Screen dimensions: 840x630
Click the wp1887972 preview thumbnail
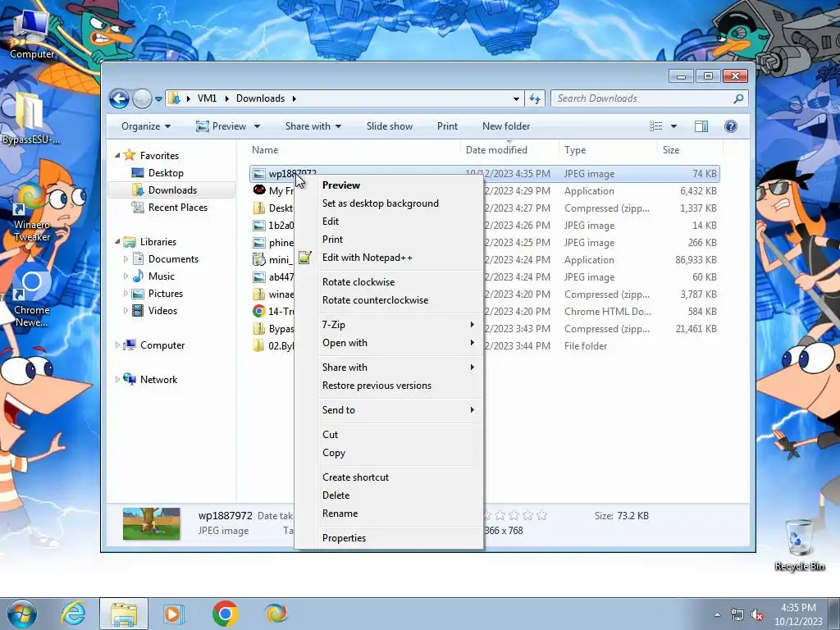click(151, 523)
